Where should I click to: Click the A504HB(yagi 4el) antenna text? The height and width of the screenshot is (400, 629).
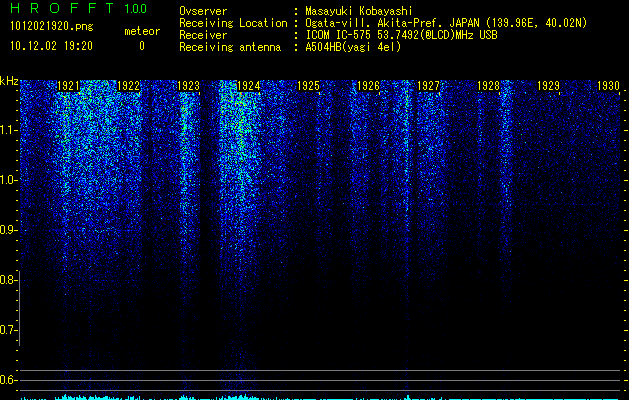(x=353, y=47)
